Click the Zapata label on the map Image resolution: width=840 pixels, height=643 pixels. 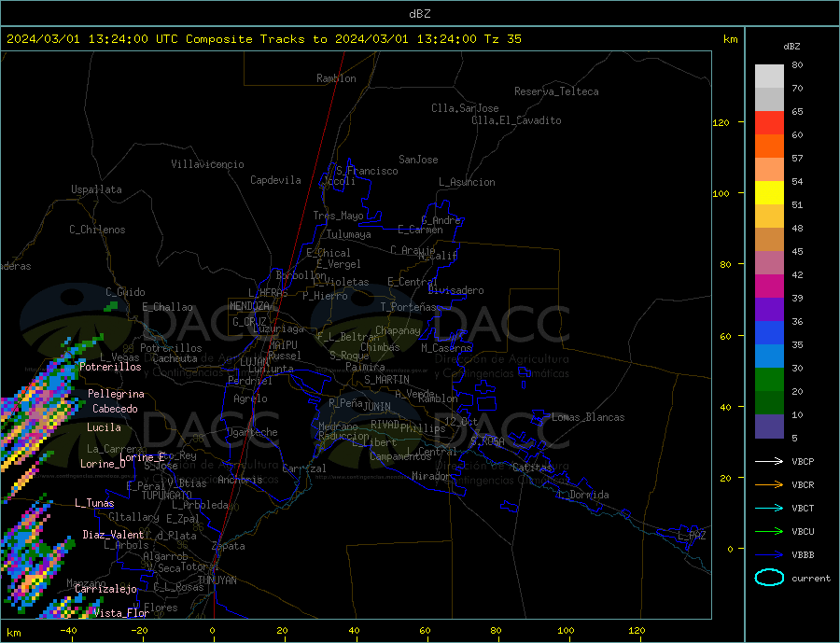click(x=229, y=546)
